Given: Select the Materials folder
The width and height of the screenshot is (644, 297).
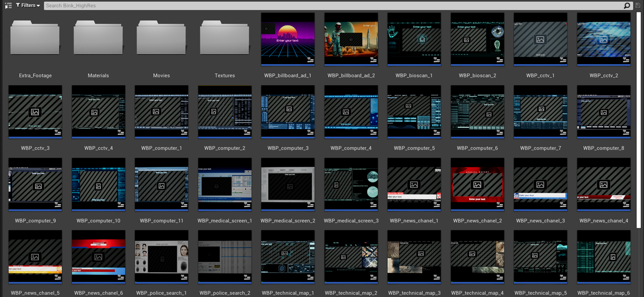Looking at the screenshot, I should coord(98,39).
